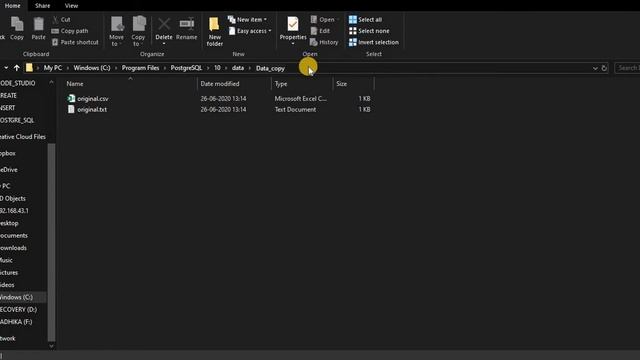Navigate to Program Files breadcrumb
This screenshot has width=640, height=360.
140,68
